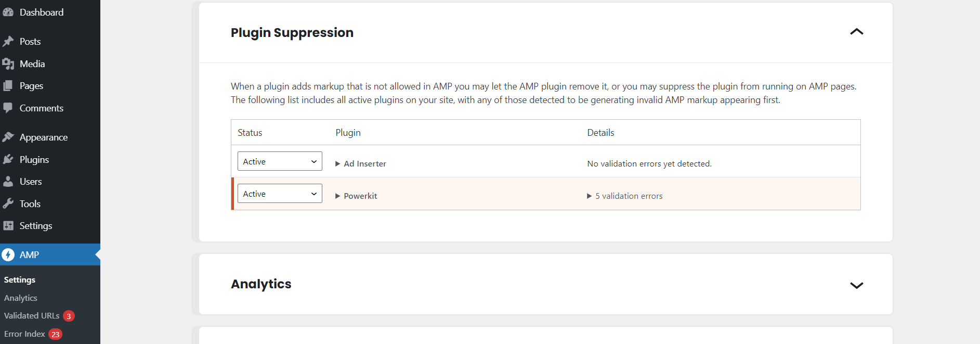Image resolution: width=980 pixels, height=344 pixels.
Task: Go to the Users menu
Action: [31, 181]
